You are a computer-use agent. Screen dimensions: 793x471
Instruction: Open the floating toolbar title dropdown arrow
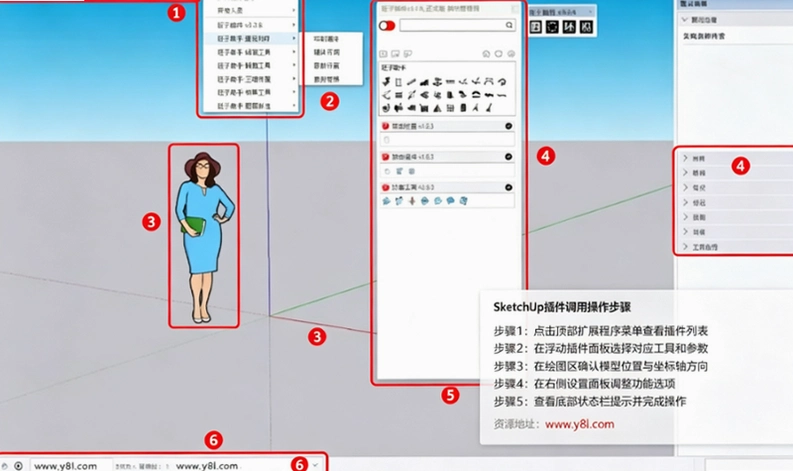coord(590,12)
